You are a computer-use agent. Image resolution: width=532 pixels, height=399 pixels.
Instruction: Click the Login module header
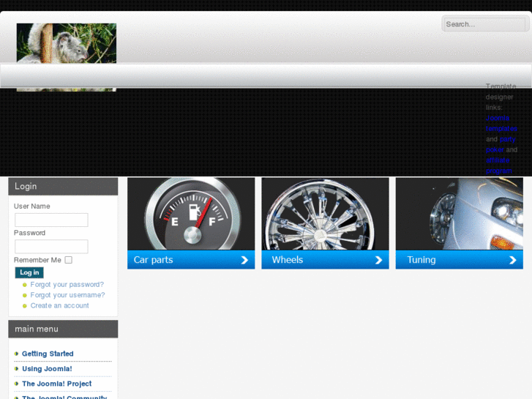[x=63, y=187]
